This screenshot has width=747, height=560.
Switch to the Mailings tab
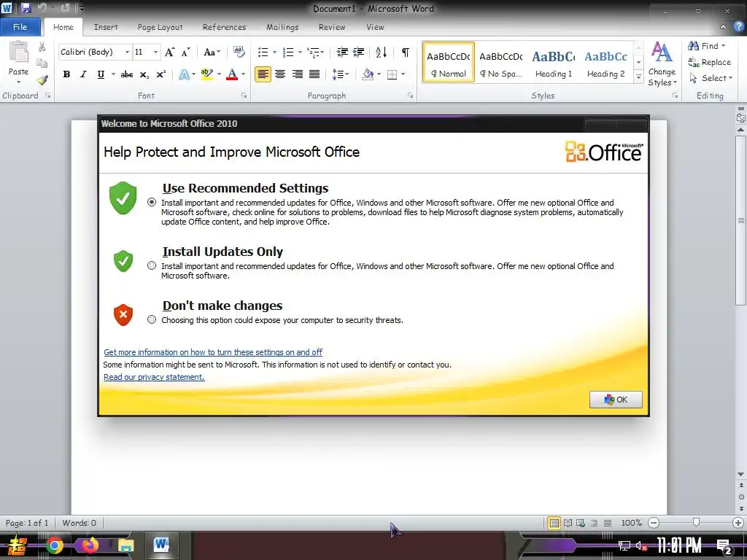tap(282, 27)
